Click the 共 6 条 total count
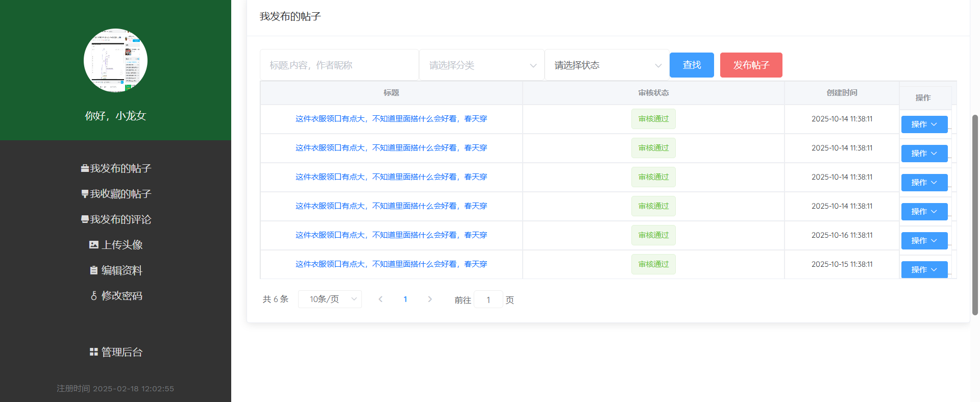 click(276, 299)
